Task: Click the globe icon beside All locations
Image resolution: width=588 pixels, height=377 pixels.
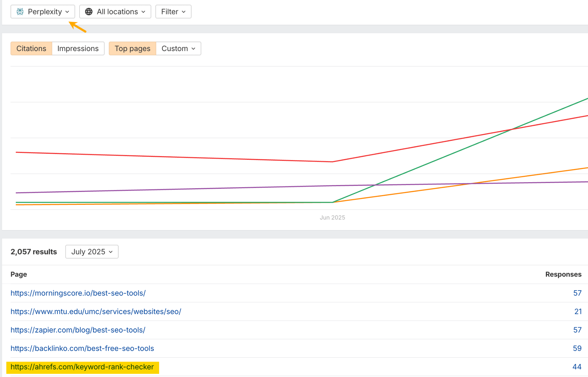Action: click(x=89, y=11)
